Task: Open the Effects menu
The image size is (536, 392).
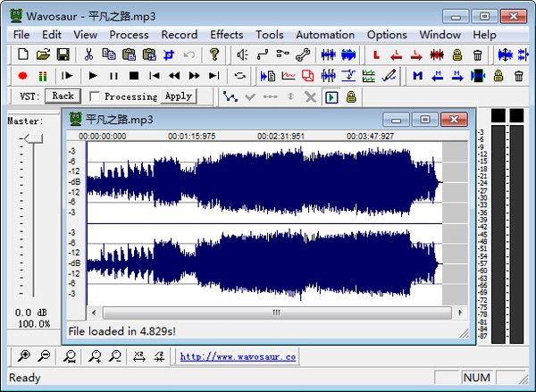Action: (x=226, y=35)
